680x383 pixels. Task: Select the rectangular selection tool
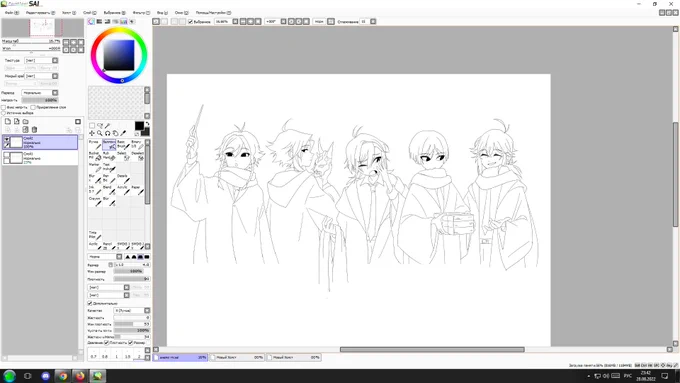pos(92,126)
